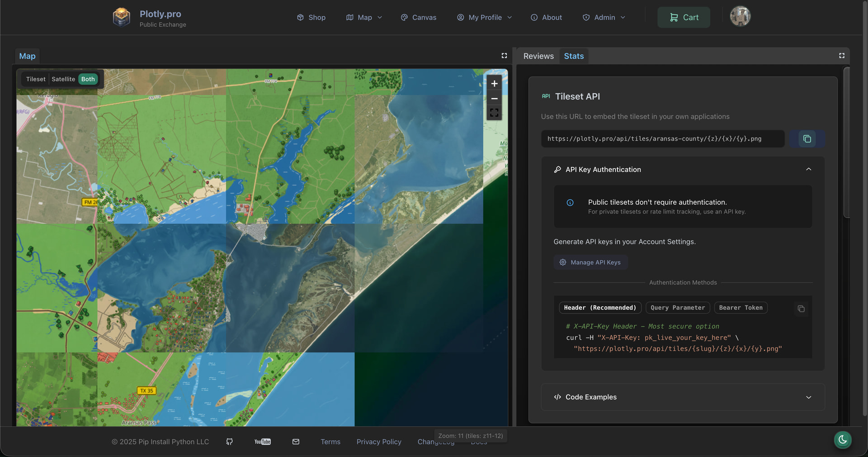Screen dimensions: 868x457
Task: Zoom in on the map with plus button
Action: [494, 84]
